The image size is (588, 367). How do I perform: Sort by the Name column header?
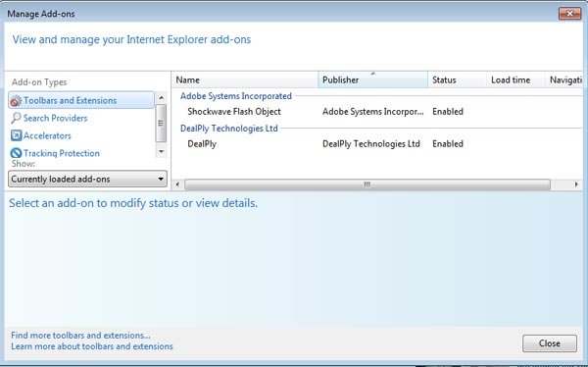click(x=245, y=80)
